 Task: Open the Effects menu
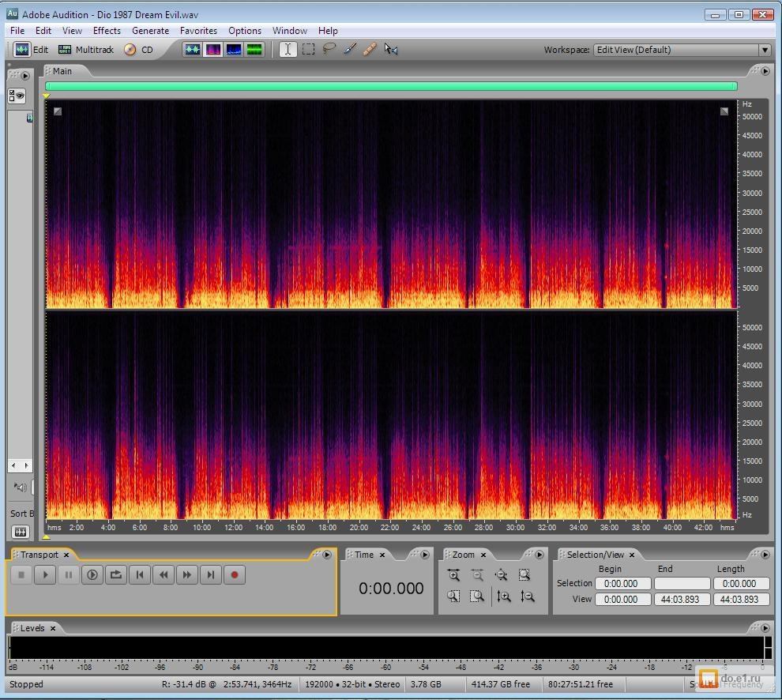click(x=107, y=31)
